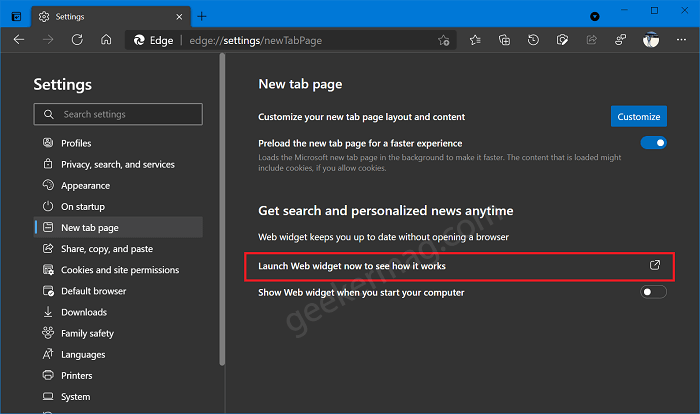Open the Favorites list icon
Viewport: 700px width, 414px height.
(x=475, y=40)
